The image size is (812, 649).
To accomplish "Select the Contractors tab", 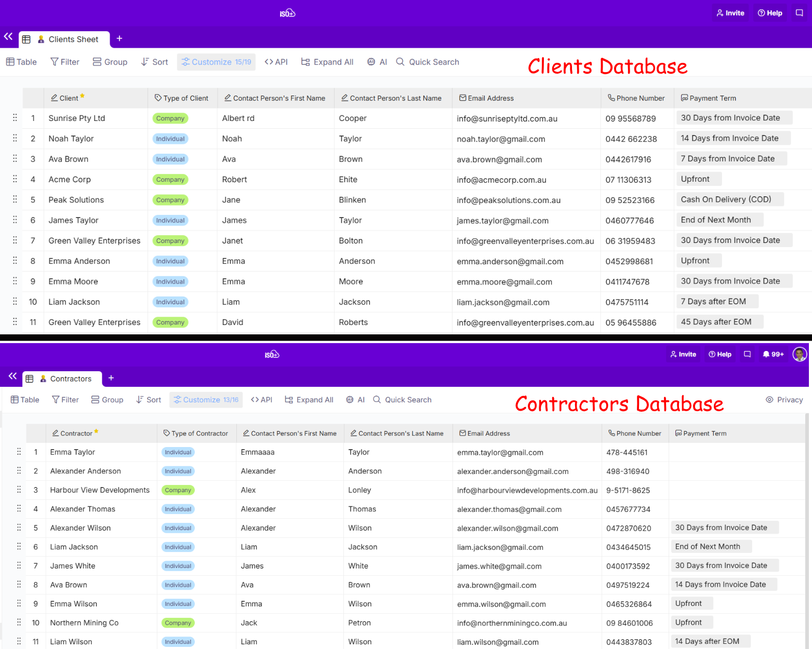I will click(65, 379).
